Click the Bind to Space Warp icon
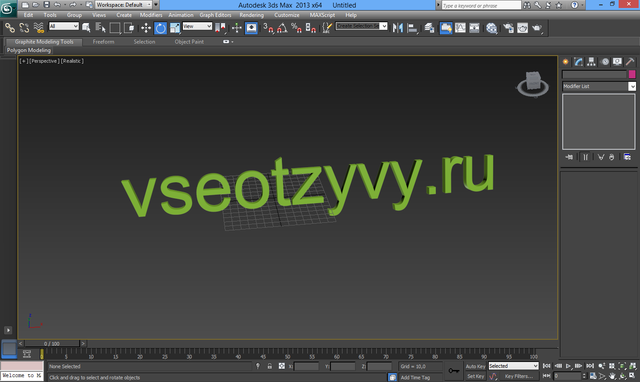 pos(39,28)
